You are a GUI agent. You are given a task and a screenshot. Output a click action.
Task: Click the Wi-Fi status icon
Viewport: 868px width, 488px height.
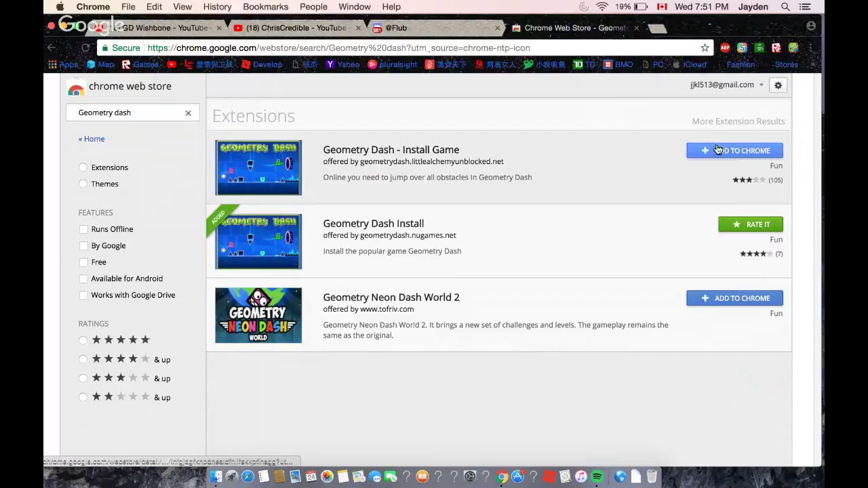point(601,7)
